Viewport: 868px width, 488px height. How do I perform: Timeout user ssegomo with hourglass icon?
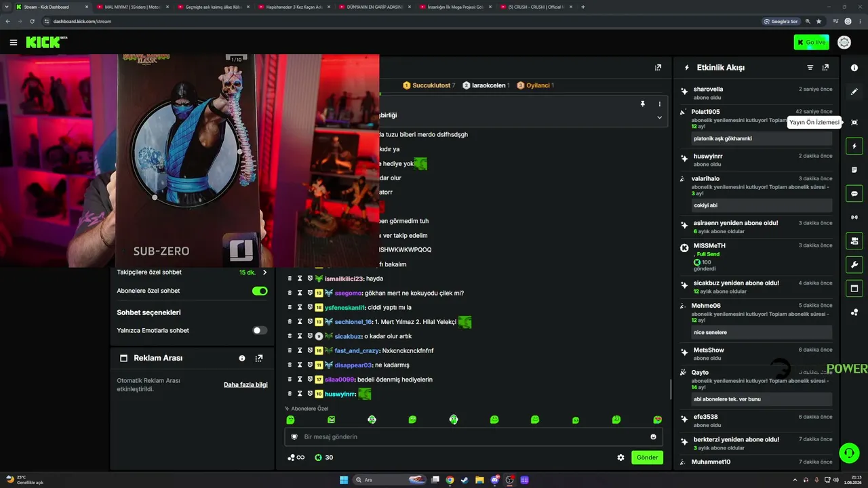pyautogui.click(x=300, y=293)
